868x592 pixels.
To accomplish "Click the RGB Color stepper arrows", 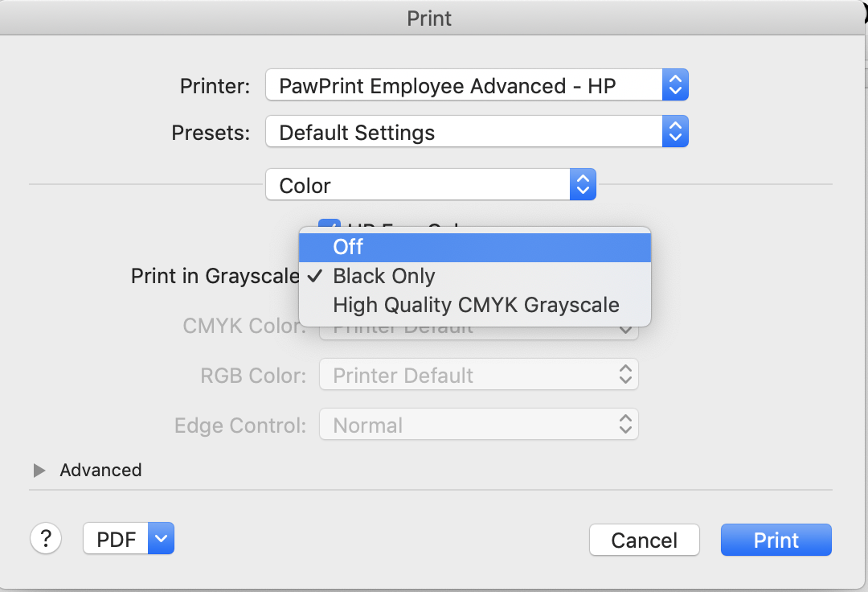I will tap(625, 374).
